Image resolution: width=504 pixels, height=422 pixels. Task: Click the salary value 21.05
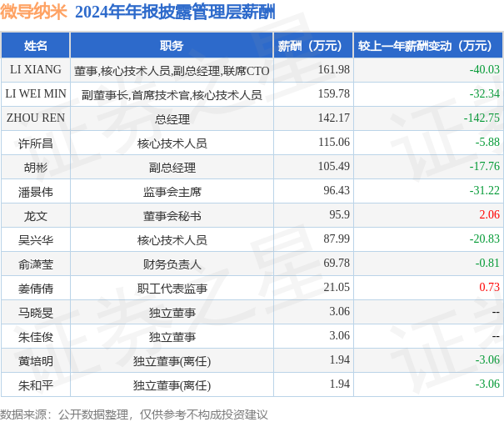(x=337, y=287)
